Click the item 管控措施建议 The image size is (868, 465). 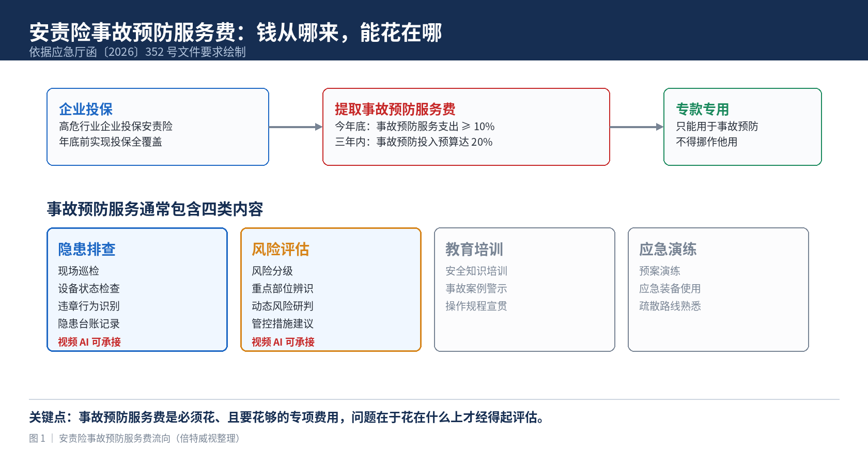[283, 323]
